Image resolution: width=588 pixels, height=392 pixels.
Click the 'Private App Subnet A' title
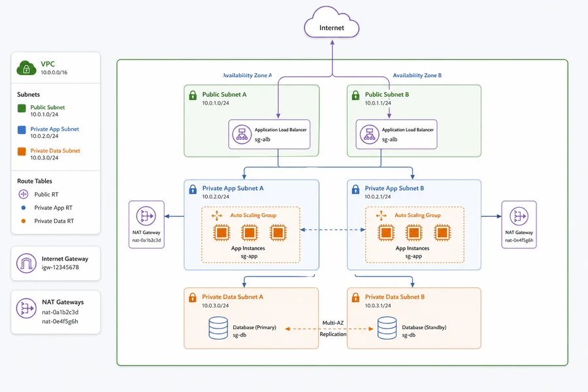click(x=233, y=188)
